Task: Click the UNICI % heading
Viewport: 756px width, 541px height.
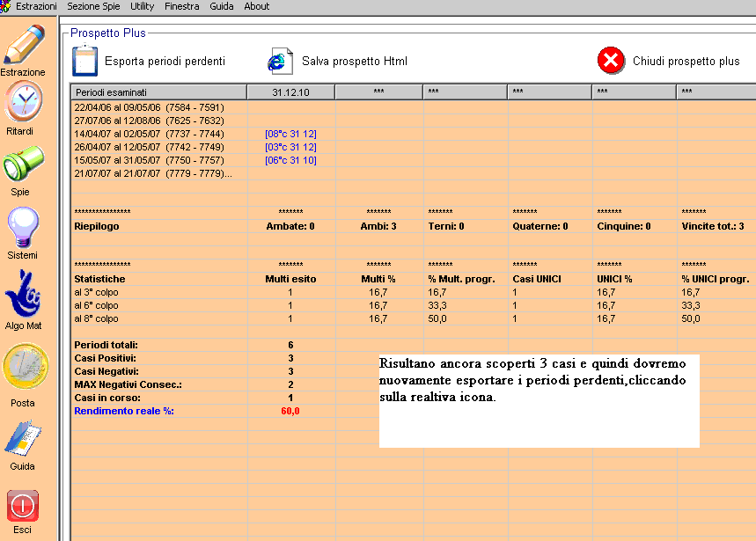Action: (x=614, y=279)
